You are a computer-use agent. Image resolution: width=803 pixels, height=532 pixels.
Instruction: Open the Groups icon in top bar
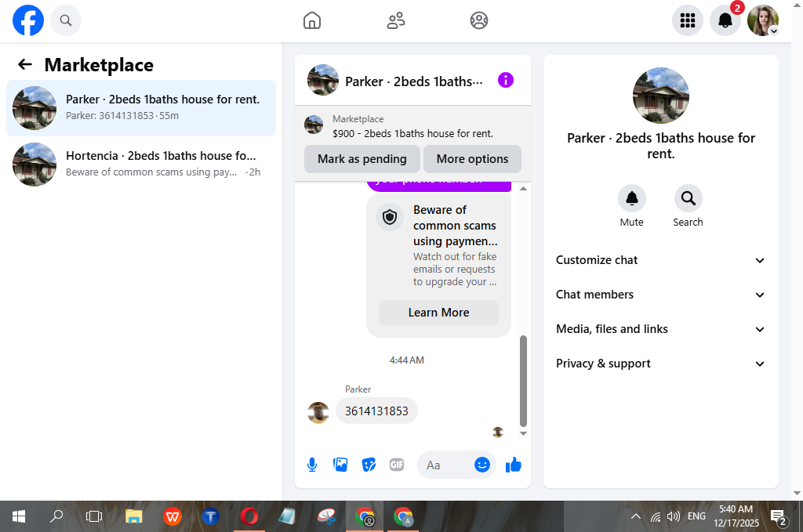tap(479, 20)
